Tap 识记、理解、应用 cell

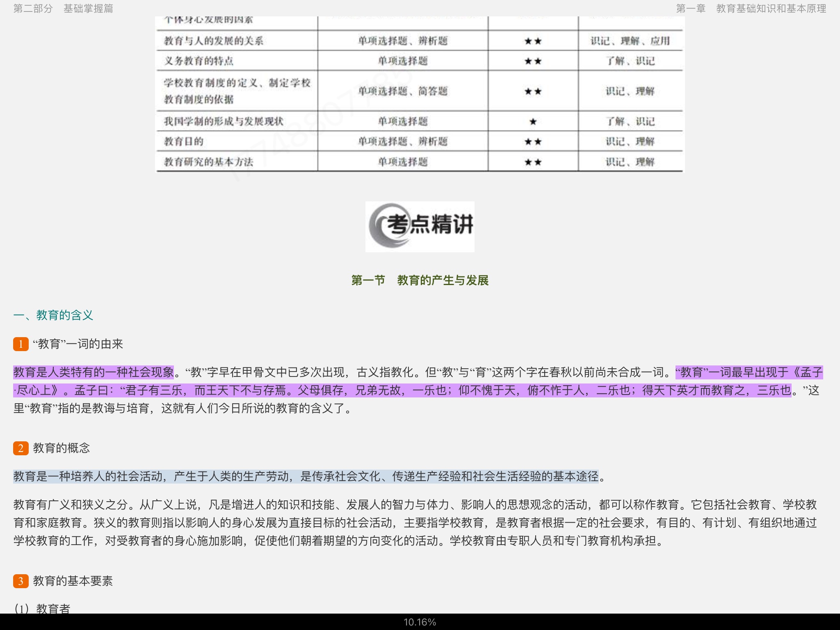(630, 41)
